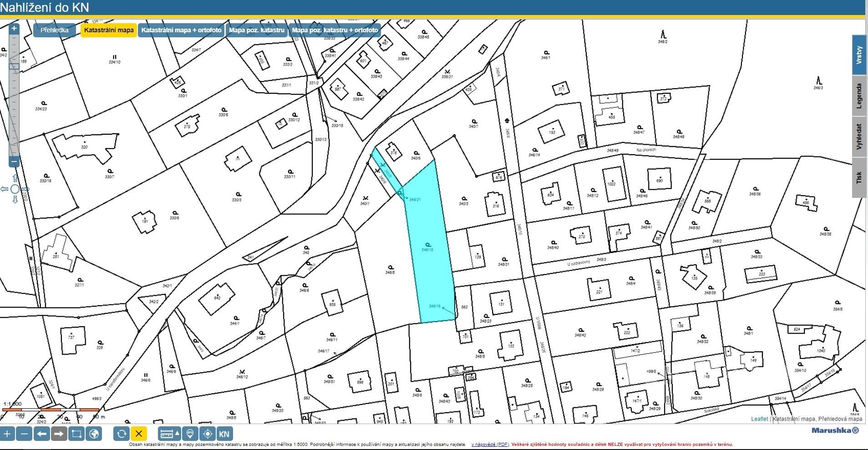
Task: Select Mapa poz. katastru layer tab
Action: (x=256, y=30)
